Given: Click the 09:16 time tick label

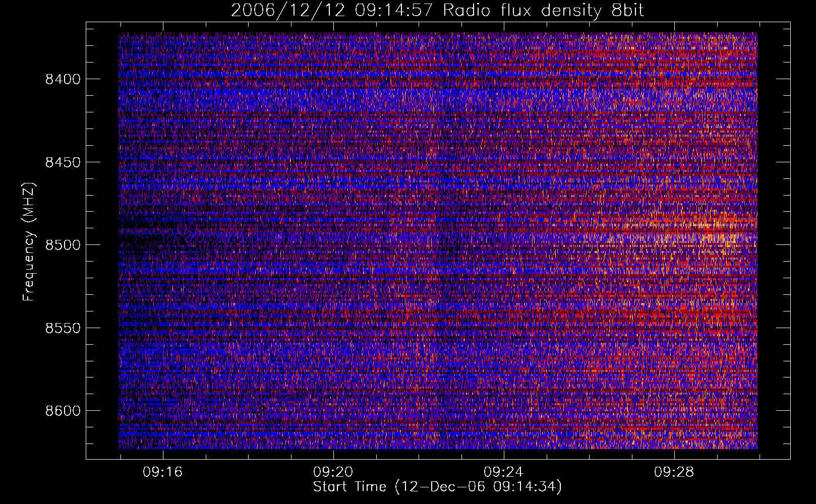Looking at the screenshot, I should (162, 472).
